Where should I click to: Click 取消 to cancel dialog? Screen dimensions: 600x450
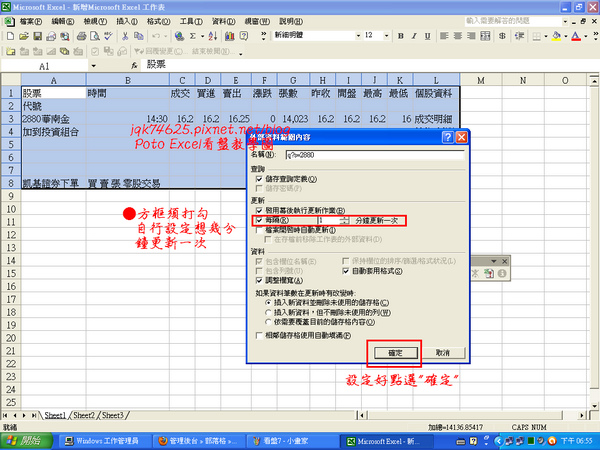tap(443, 353)
